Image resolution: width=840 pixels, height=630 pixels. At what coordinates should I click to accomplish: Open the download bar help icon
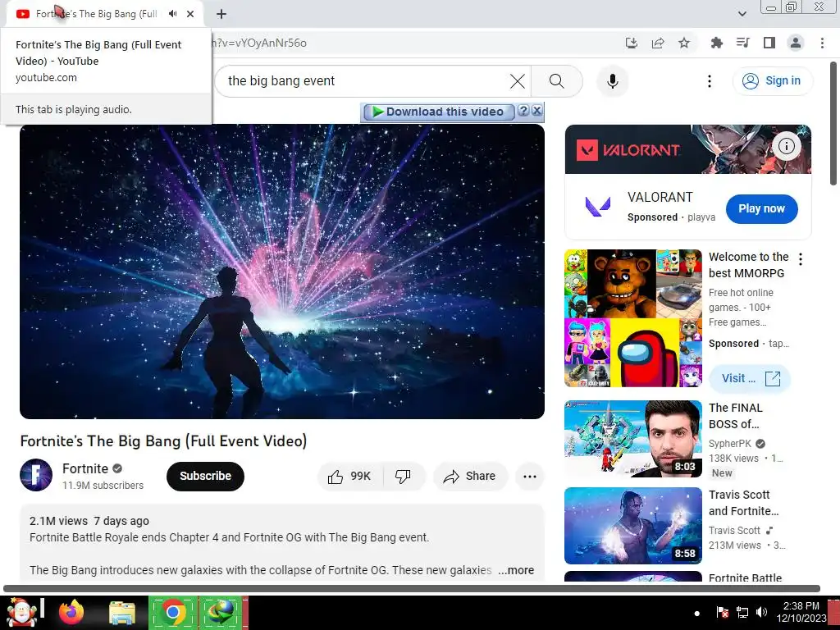pos(524,111)
